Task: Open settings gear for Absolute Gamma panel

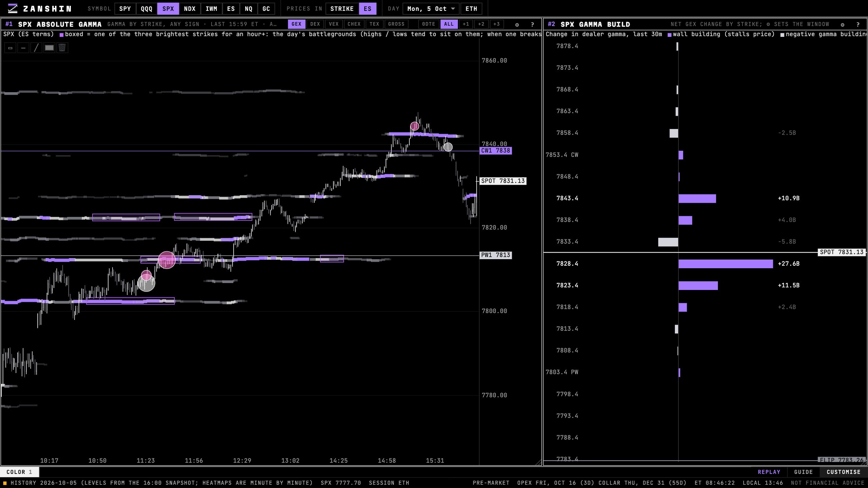Action: 517,25
